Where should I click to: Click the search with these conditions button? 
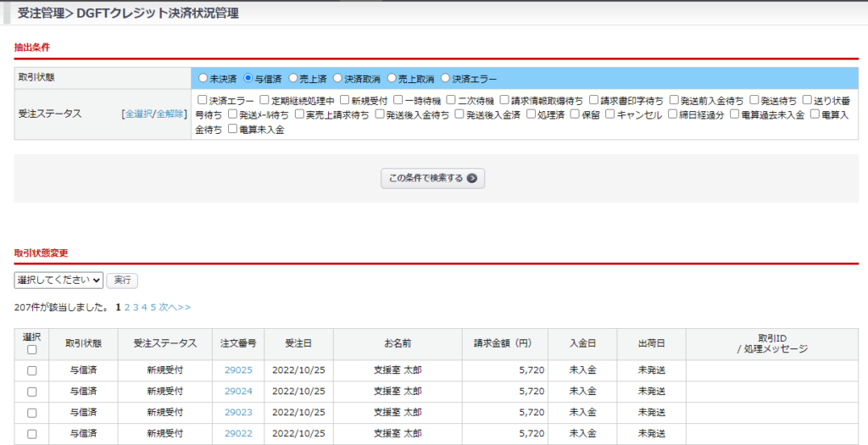click(x=432, y=178)
